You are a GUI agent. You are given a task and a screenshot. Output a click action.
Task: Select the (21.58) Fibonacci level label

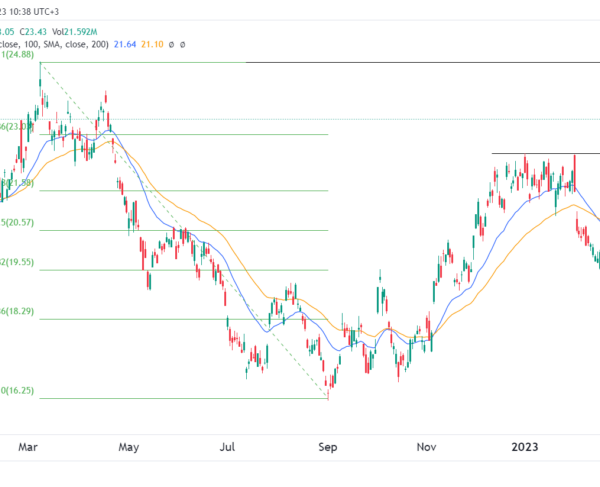17,183
